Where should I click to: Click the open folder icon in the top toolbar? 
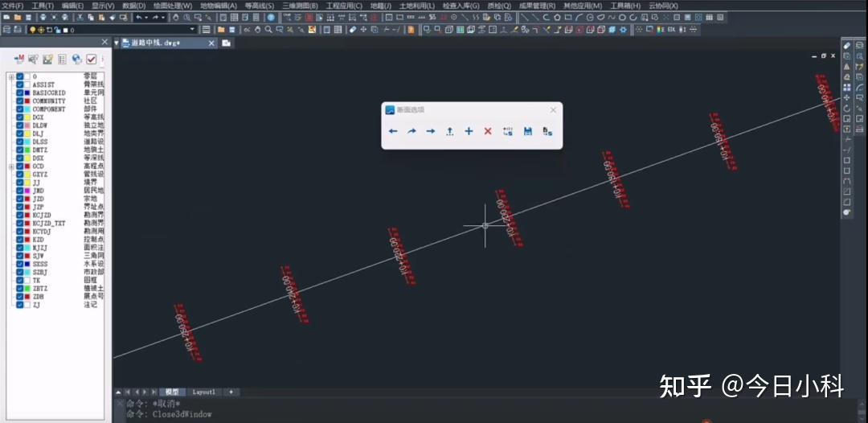(17, 18)
